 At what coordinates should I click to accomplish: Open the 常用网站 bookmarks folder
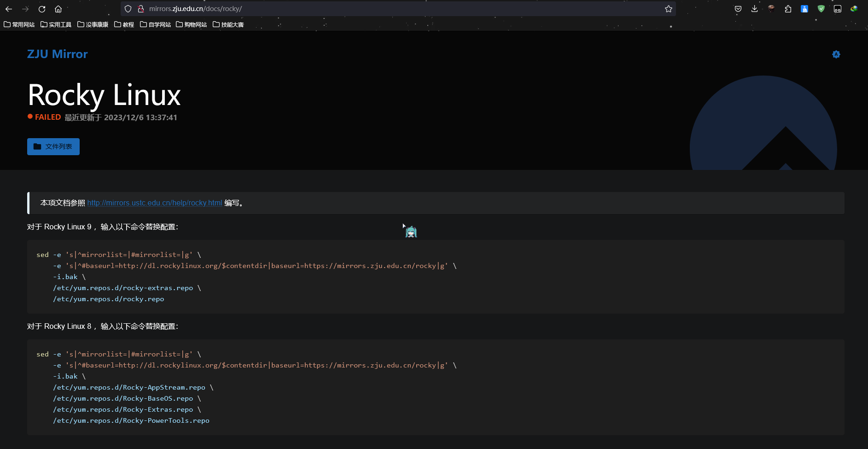coord(19,24)
